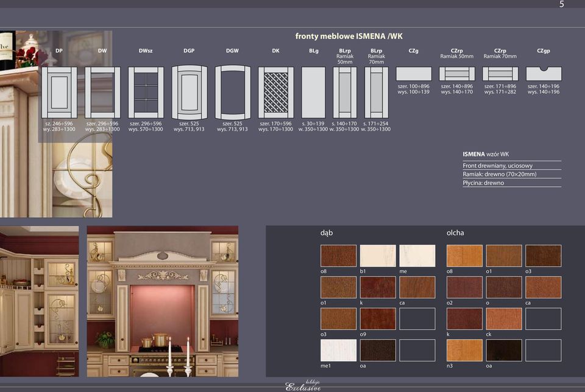The height and width of the screenshot is (392, 585).
Task: Open the corner cabinet kitchen photo
Action: point(39,301)
